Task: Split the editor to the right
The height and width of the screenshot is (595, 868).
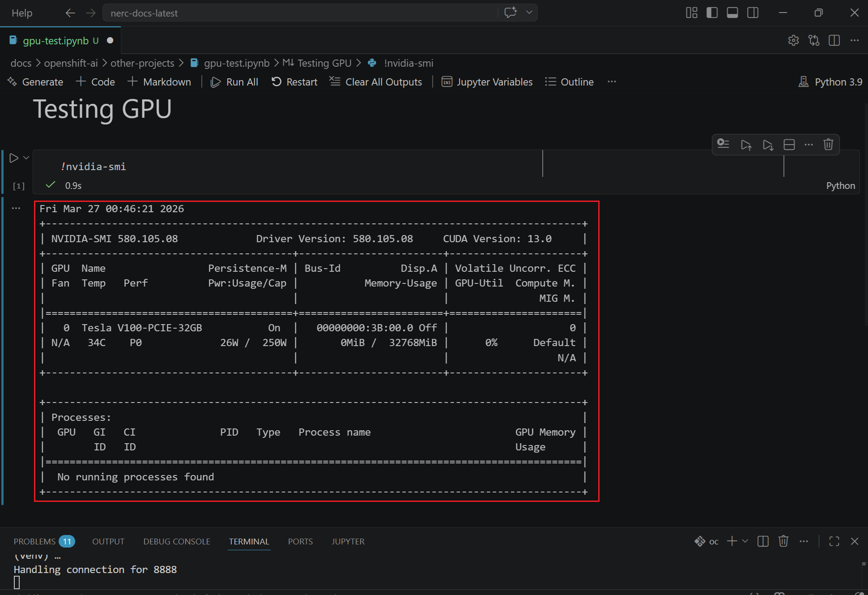Action: (834, 40)
